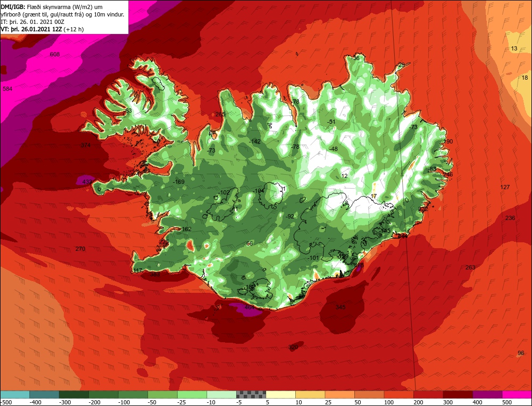Click the yellow-orange swatch between 10 and 25
The width and height of the screenshot is (532, 406).
click(x=311, y=394)
